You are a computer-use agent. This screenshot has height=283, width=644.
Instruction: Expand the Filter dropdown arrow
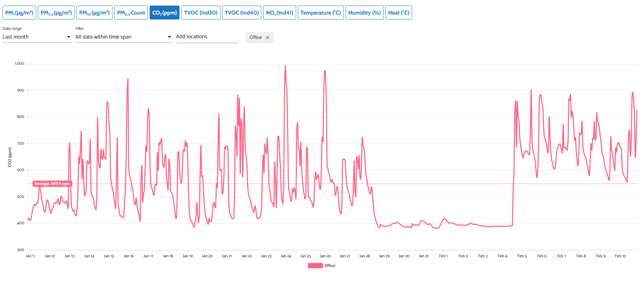click(169, 37)
